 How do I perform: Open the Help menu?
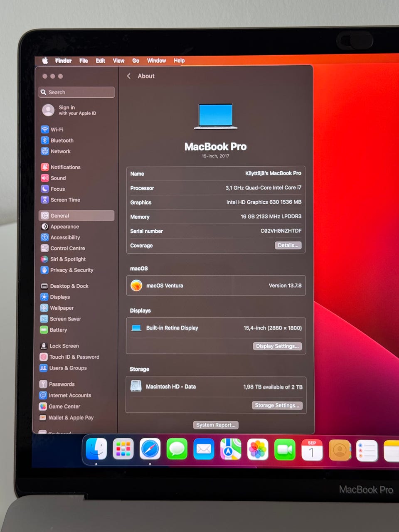[x=179, y=61]
